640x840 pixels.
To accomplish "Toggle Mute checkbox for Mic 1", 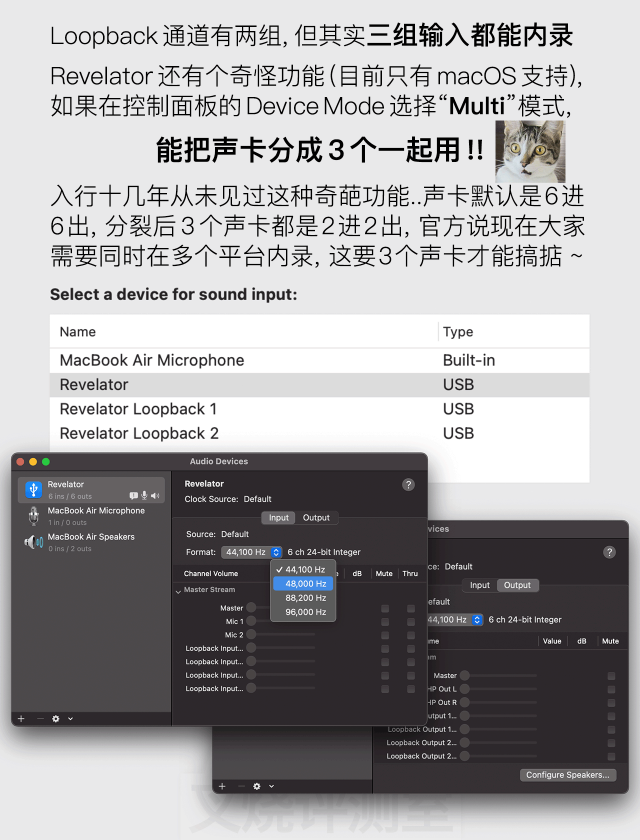I will coord(385,621).
